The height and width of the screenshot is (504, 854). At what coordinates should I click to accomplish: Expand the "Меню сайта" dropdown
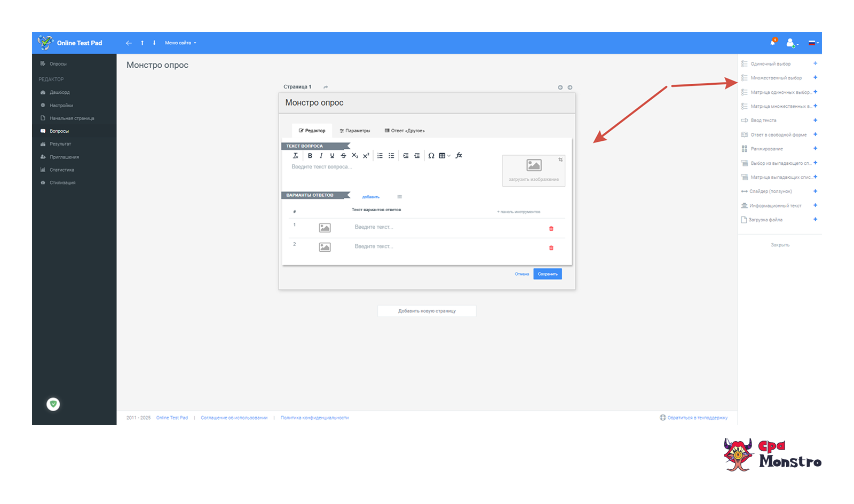tap(180, 43)
